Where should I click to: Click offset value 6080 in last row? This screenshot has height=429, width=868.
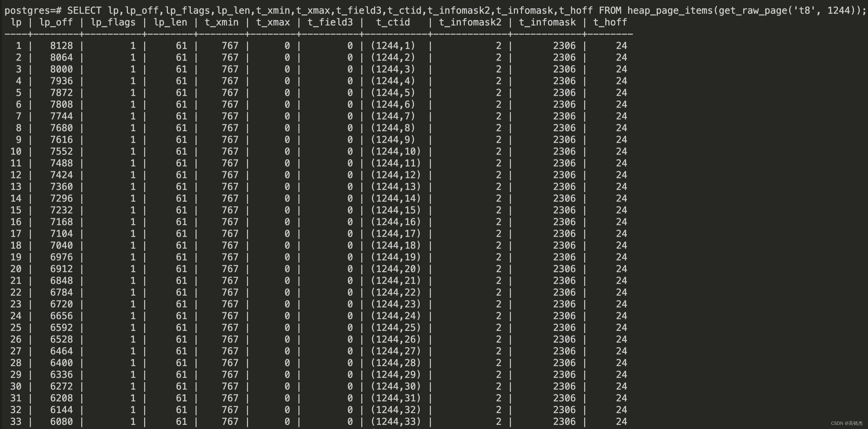(61, 421)
